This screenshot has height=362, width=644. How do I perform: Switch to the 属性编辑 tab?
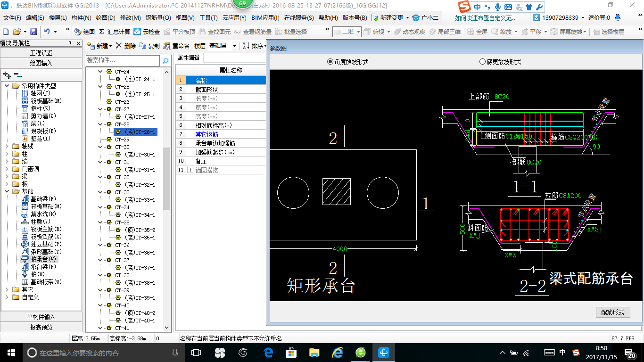(188, 58)
